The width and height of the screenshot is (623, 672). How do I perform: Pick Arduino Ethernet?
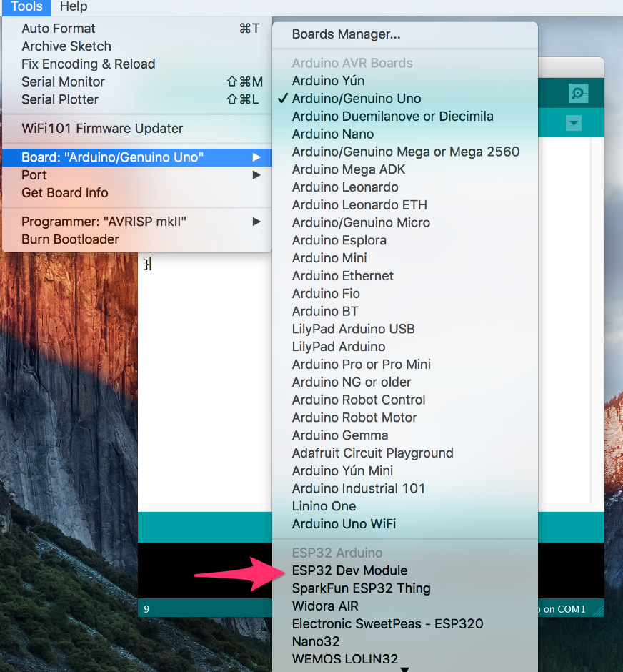point(405,275)
